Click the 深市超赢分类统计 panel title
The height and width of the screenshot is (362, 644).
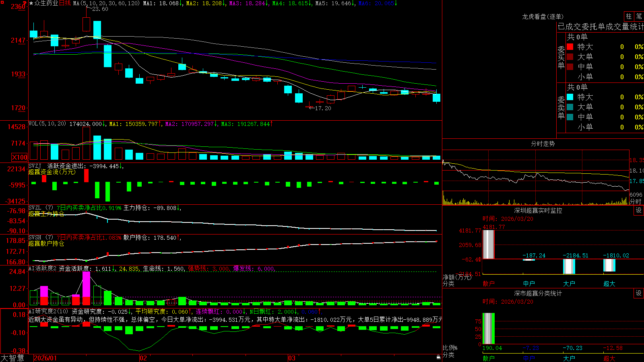pos(538,293)
